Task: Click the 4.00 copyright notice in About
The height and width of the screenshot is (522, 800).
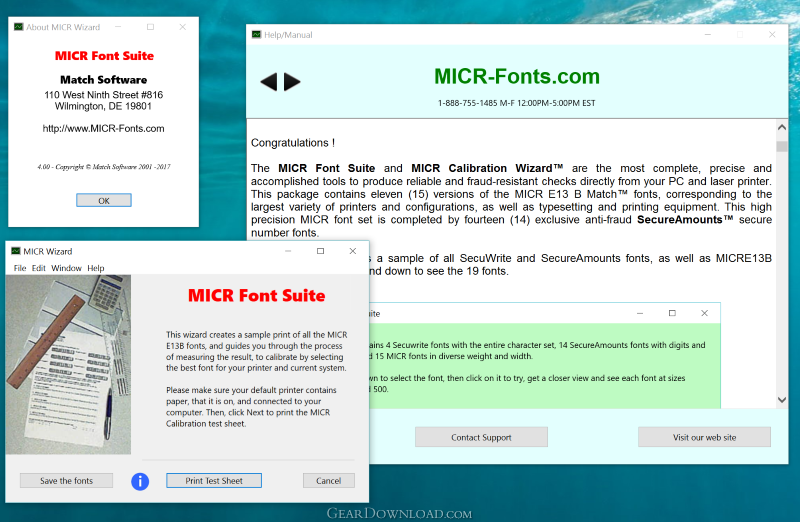Action: (104, 167)
